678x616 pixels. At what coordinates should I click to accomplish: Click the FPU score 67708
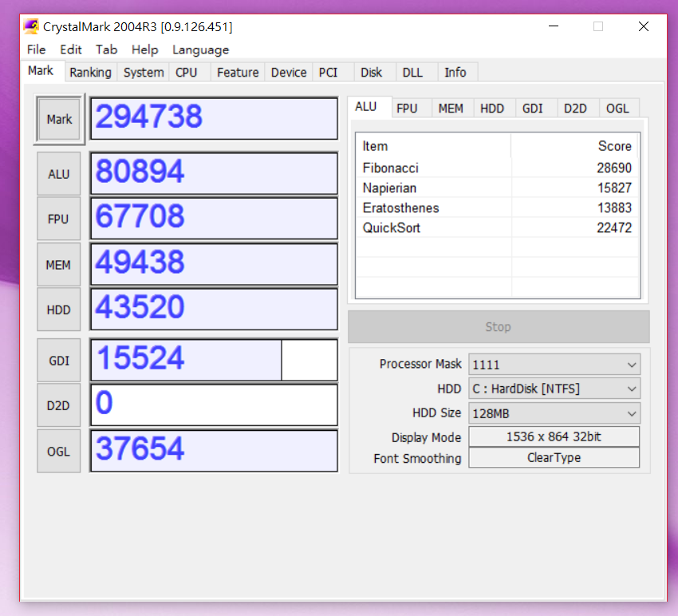(214, 218)
